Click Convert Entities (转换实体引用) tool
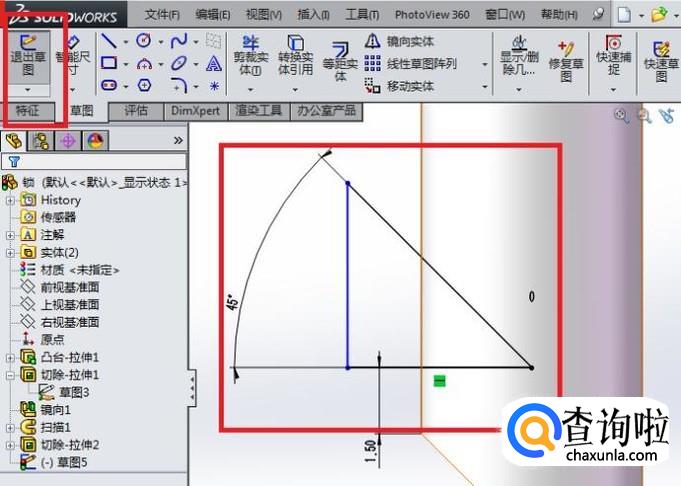 pyautogui.click(x=295, y=56)
